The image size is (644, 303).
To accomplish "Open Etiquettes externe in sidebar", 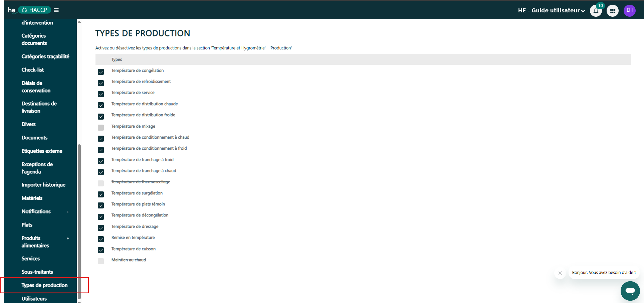I will point(42,151).
